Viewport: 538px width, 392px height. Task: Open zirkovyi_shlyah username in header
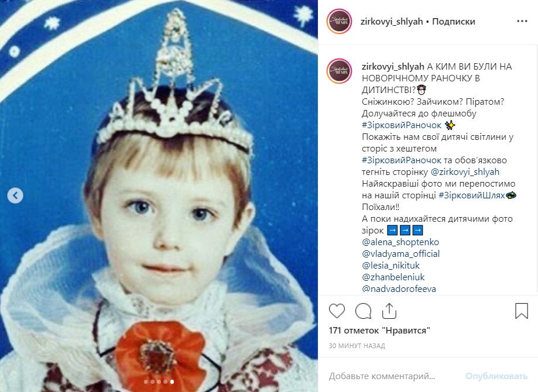coord(392,21)
